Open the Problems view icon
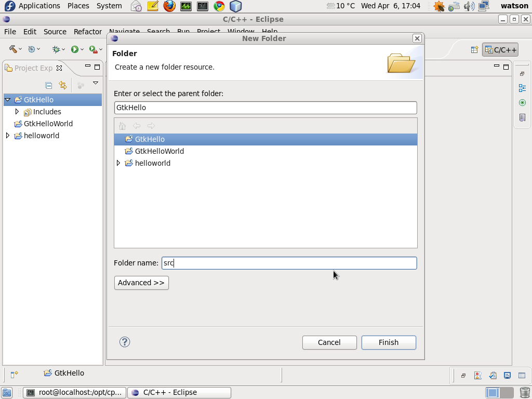Image resolution: width=532 pixels, height=399 pixels. (x=478, y=375)
